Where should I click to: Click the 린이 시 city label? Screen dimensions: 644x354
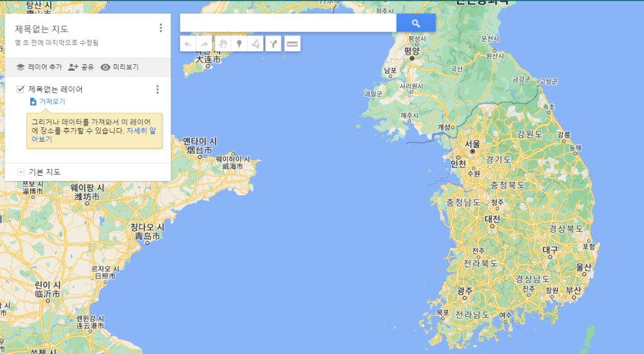pyautogui.click(x=48, y=284)
